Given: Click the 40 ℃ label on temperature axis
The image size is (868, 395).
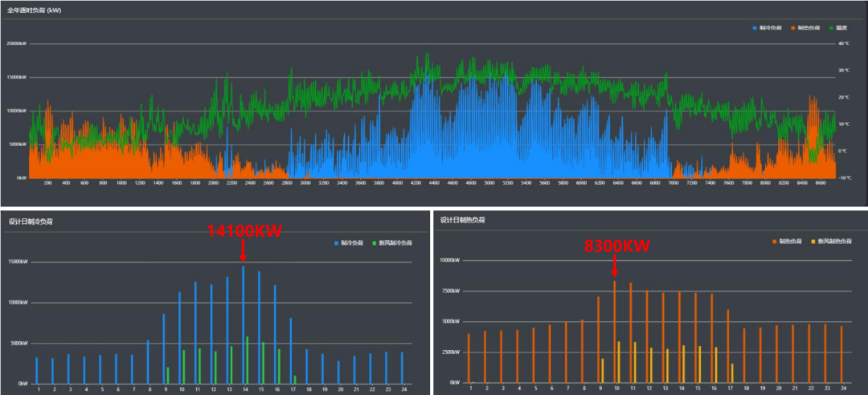Looking at the screenshot, I should pos(843,44).
